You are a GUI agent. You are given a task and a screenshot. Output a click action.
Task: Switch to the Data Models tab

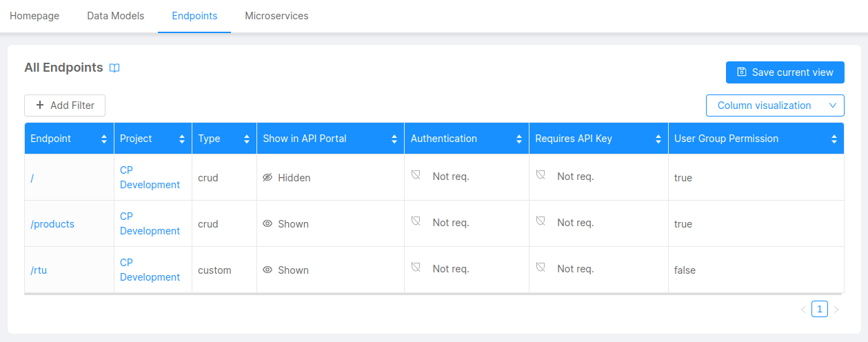click(115, 16)
